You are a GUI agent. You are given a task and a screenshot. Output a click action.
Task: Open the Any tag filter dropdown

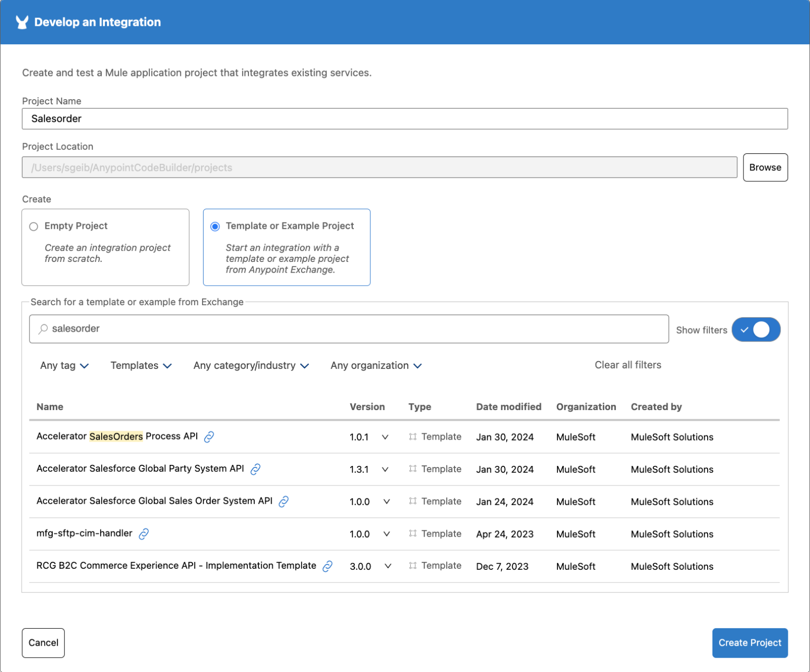pos(64,365)
